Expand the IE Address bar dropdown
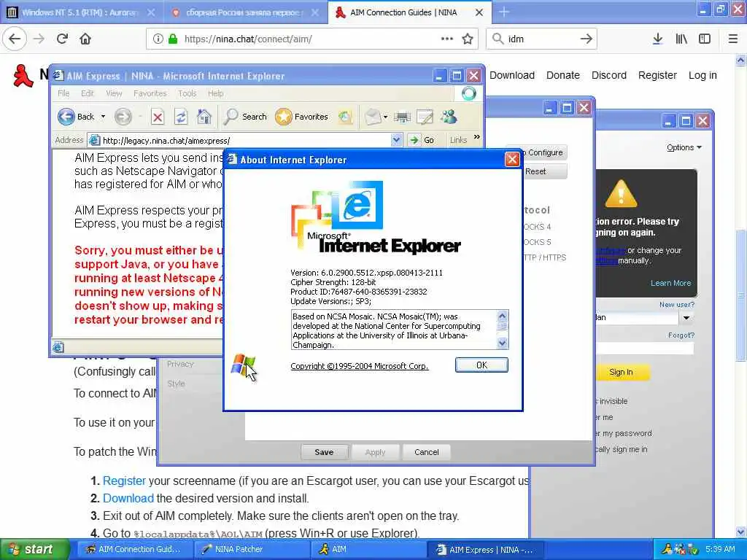The width and height of the screenshot is (747, 560). point(396,140)
